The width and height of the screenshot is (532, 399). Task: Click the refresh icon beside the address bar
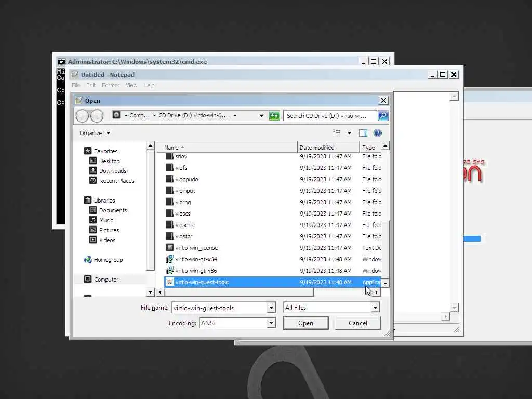[274, 116]
